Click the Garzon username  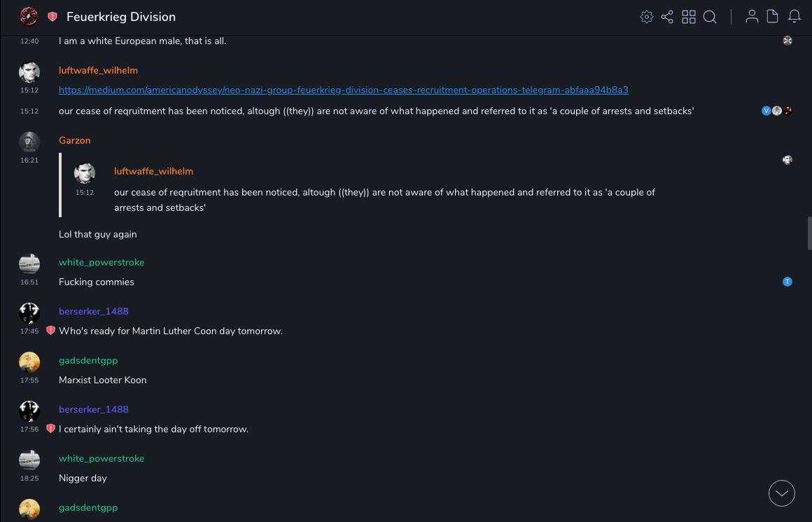[x=75, y=141]
